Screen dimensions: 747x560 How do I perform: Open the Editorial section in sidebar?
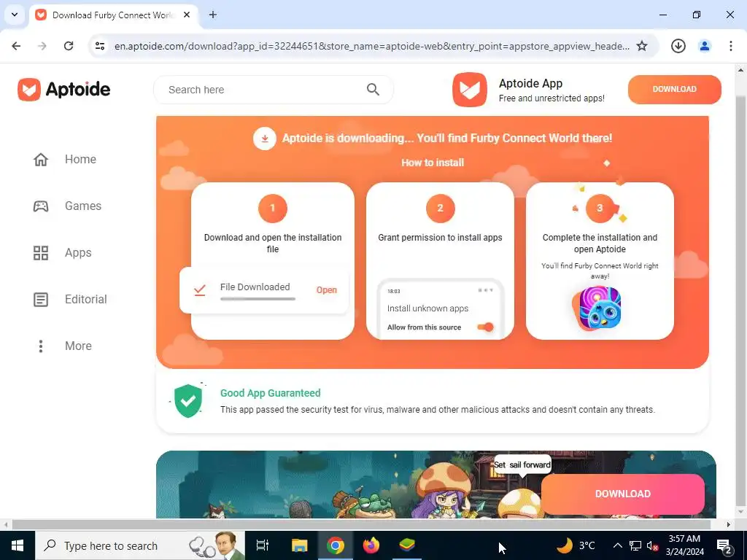[x=70, y=299]
